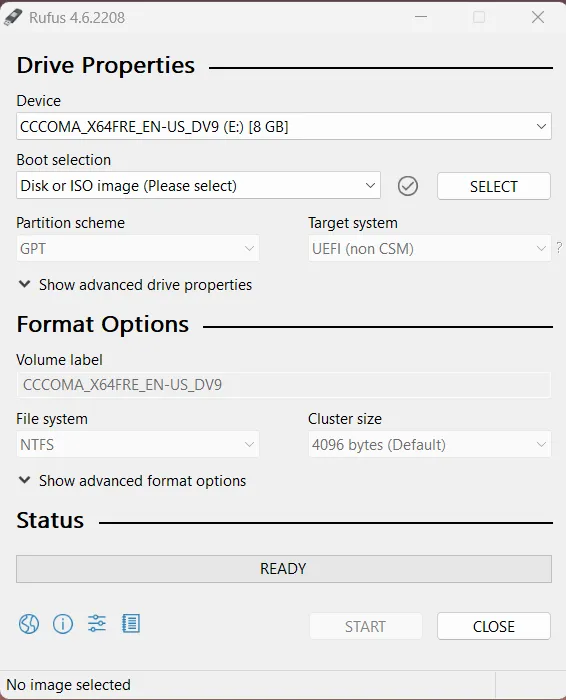Open the Boot selection dropdown
Screen dimensions: 566x700
[198, 185]
